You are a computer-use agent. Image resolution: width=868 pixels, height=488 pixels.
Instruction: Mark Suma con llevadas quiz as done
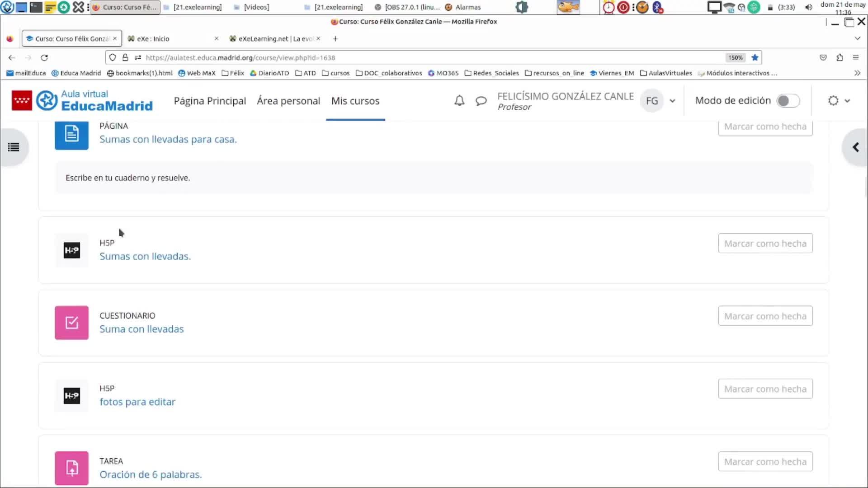coord(765,316)
